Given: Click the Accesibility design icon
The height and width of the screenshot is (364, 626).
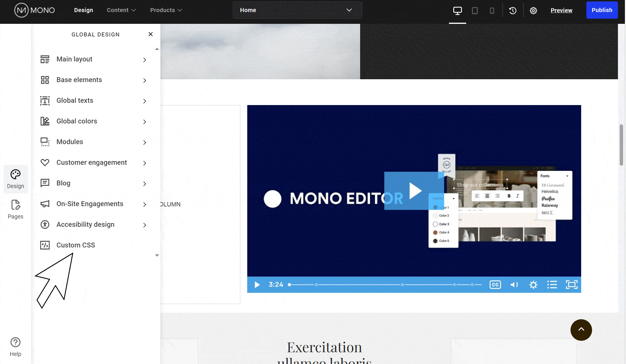Looking at the screenshot, I should coord(45,224).
